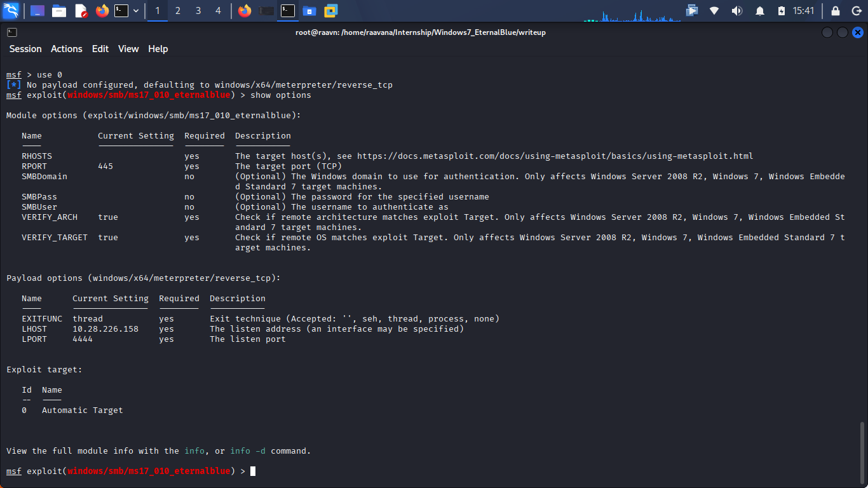
Task: Focus the dark minimized window taskbar button
Action: (x=266, y=11)
